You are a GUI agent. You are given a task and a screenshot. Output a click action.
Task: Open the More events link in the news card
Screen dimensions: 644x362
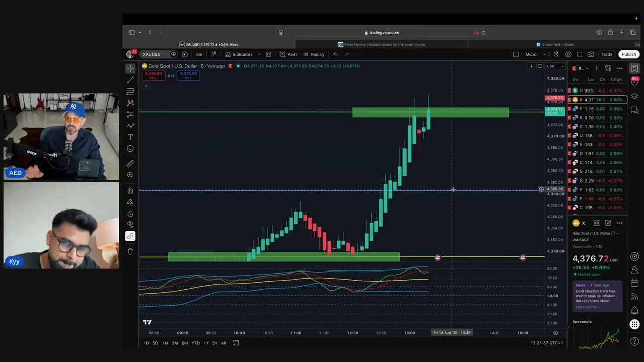coord(587,307)
